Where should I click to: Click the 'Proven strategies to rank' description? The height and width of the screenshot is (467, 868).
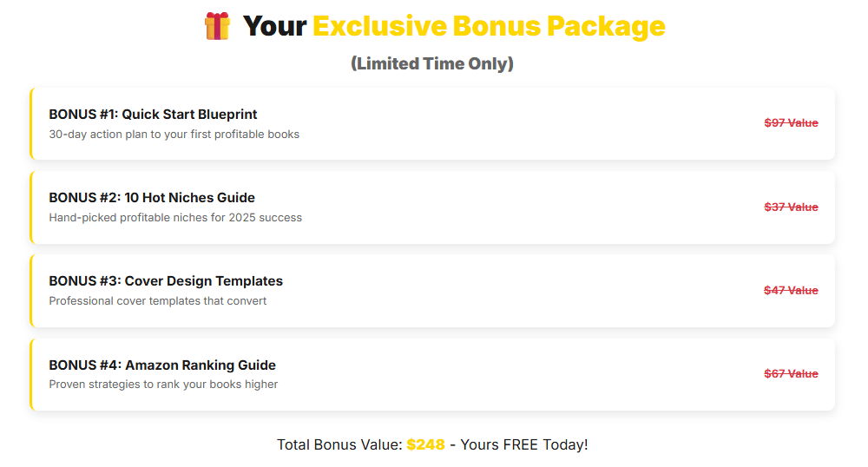(163, 385)
